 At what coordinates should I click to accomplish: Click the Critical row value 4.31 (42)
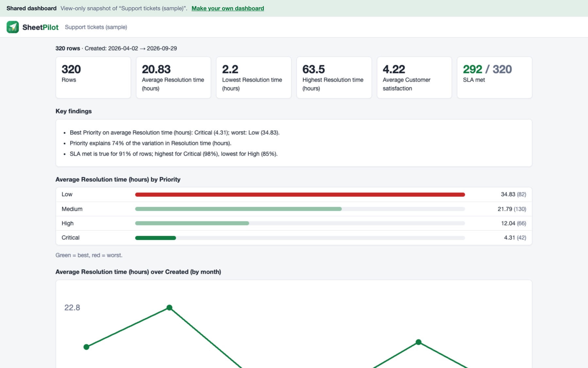click(x=515, y=237)
